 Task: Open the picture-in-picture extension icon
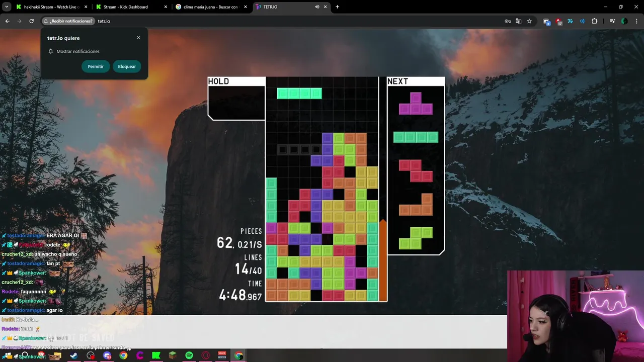[546, 21]
